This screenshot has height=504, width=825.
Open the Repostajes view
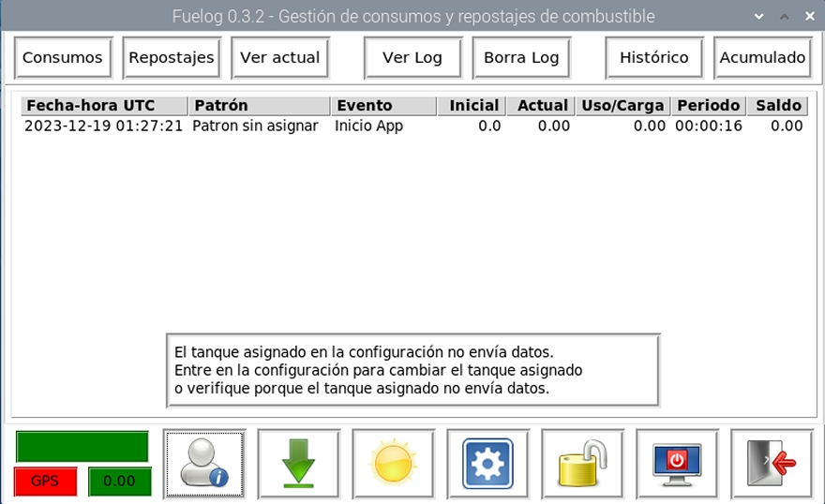tap(172, 58)
